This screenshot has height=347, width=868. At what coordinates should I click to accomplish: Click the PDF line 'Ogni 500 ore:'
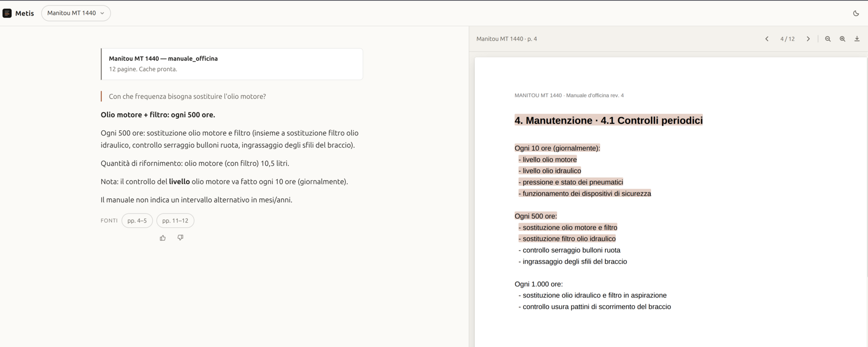(536, 216)
